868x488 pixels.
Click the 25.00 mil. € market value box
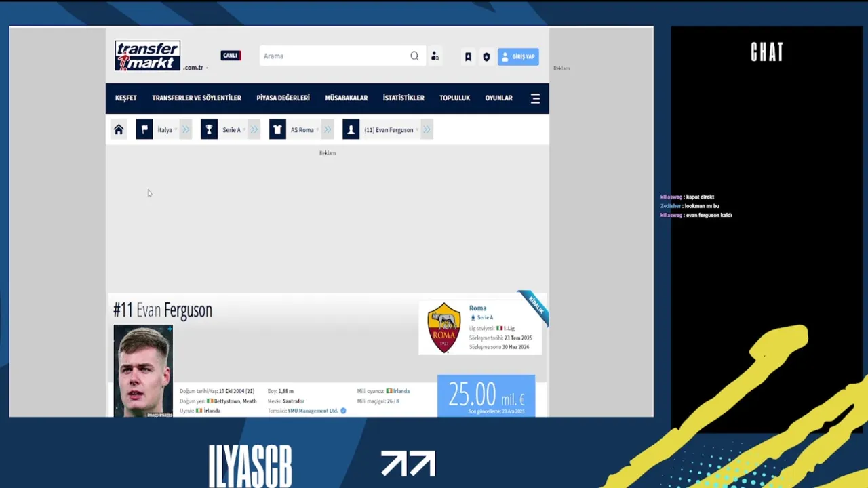point(486,395)
